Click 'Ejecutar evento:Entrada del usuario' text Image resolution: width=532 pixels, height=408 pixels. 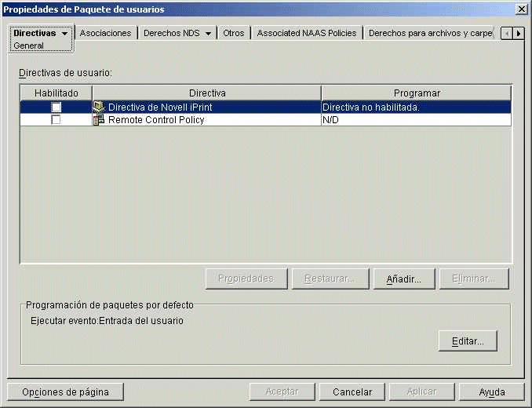pos(107,321)
